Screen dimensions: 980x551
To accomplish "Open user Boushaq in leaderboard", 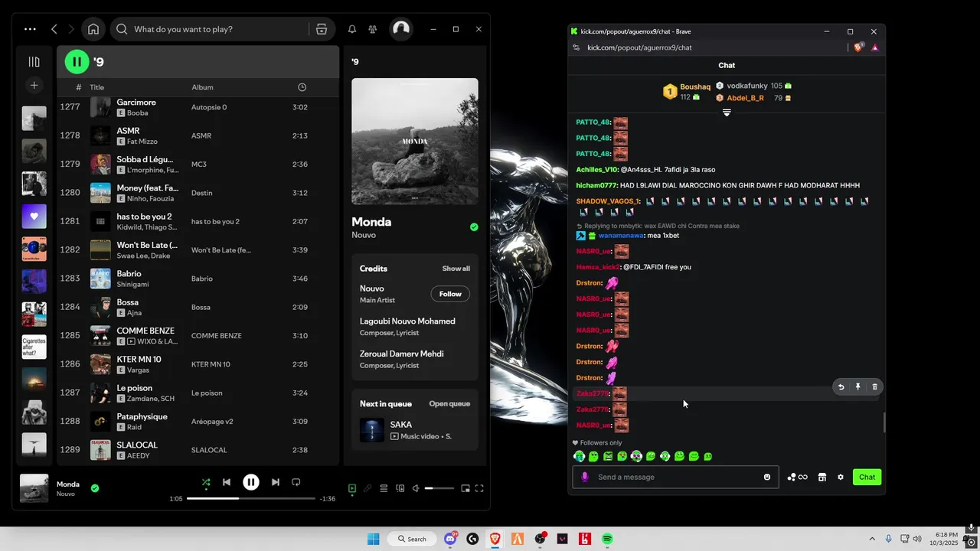I will coord(695,87).
